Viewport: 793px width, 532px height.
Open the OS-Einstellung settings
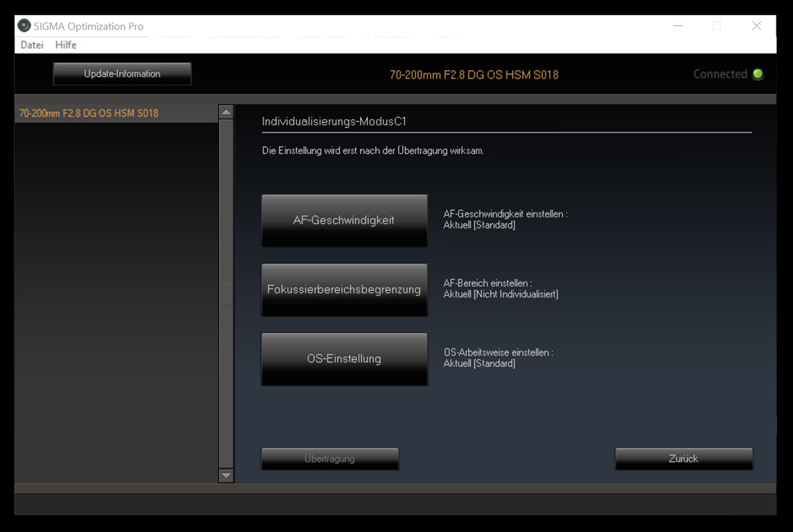(344, 359)
